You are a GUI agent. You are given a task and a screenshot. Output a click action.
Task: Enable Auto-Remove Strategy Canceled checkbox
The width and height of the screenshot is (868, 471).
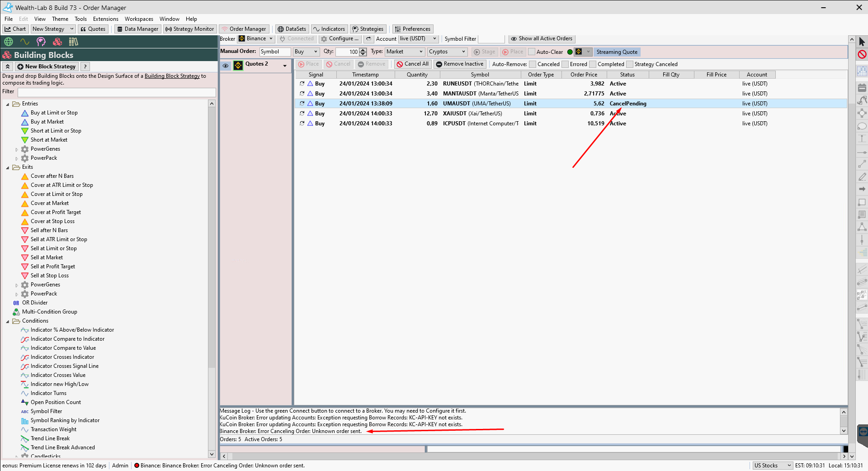(x=630, y=64)
